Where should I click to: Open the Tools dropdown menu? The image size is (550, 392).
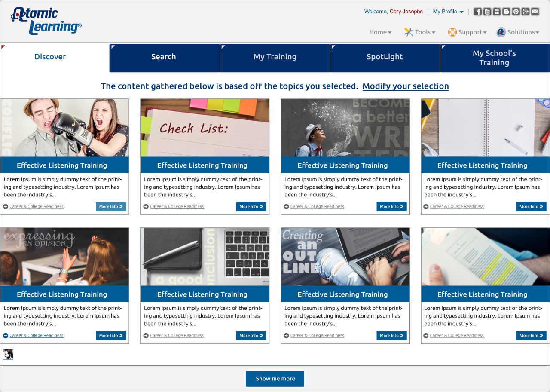pos(420,32)
